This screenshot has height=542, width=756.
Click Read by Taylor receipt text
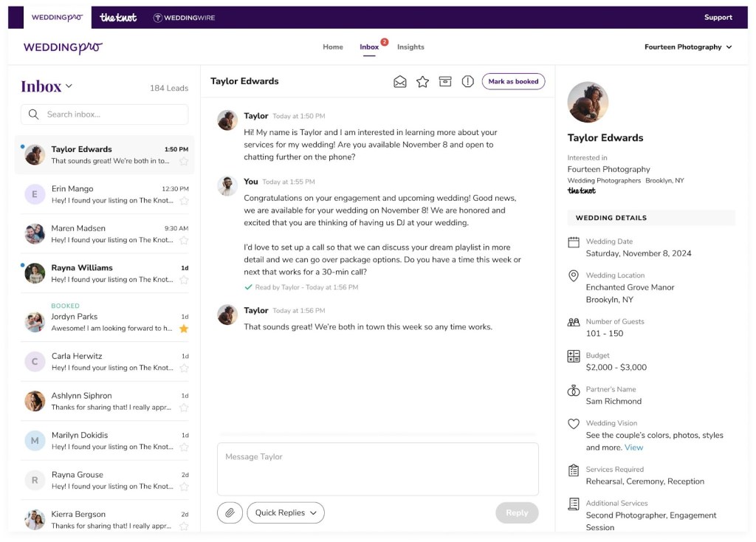(x=306, y=287)
